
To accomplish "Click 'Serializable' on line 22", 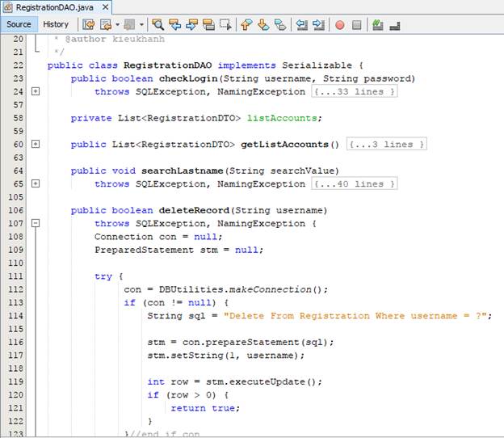I will click(317, 65).
